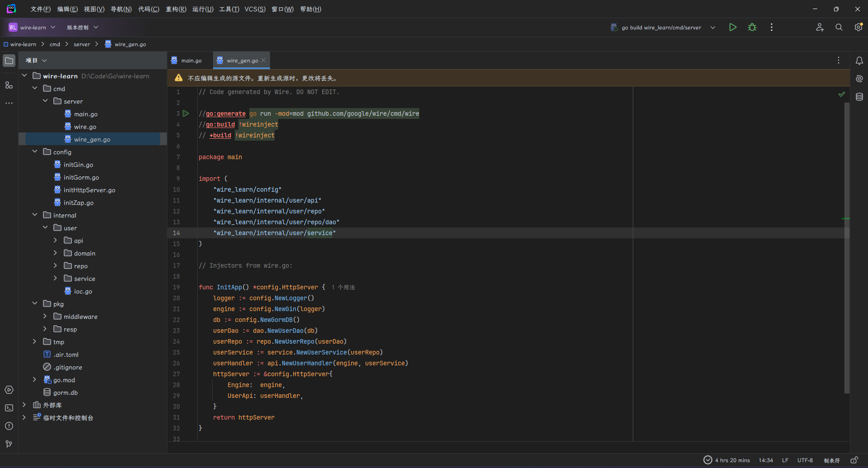Open Structure tool window
Screen dimensions: 868x468
[x=9, y=85]
